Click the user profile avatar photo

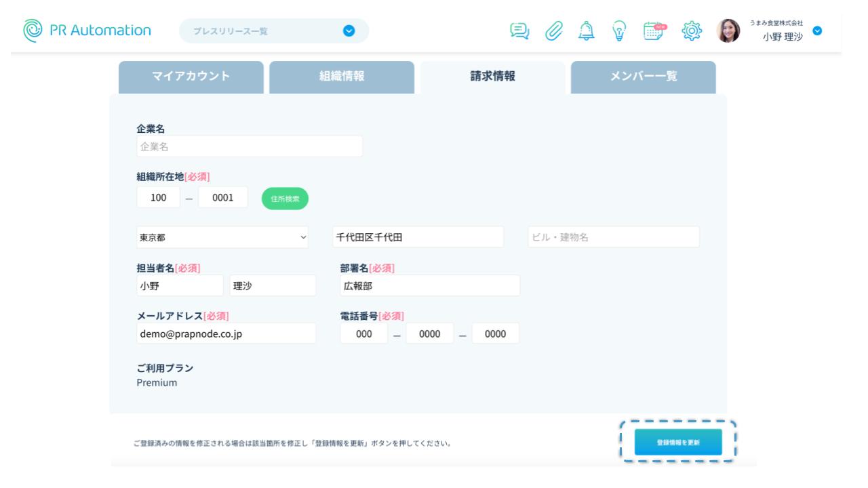click(729, 30)
